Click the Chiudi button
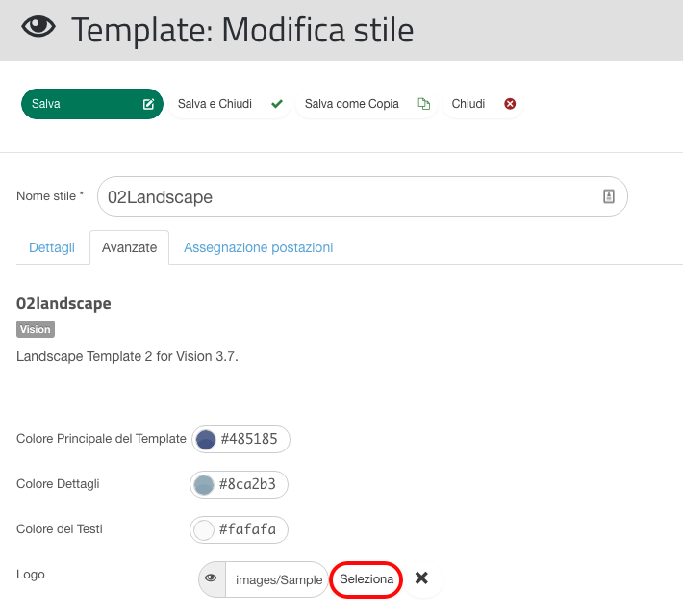This screenshot has width=683, height=616. tap(483, 104)
